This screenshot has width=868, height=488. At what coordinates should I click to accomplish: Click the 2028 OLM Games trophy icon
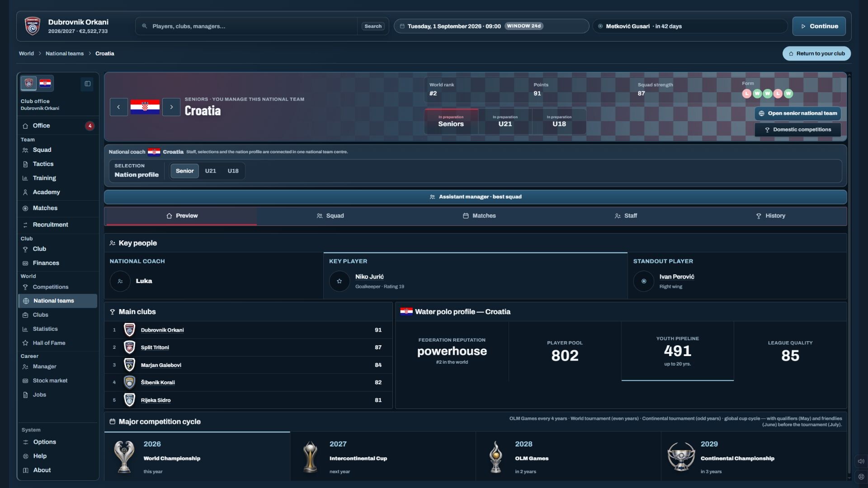point(496,457)
